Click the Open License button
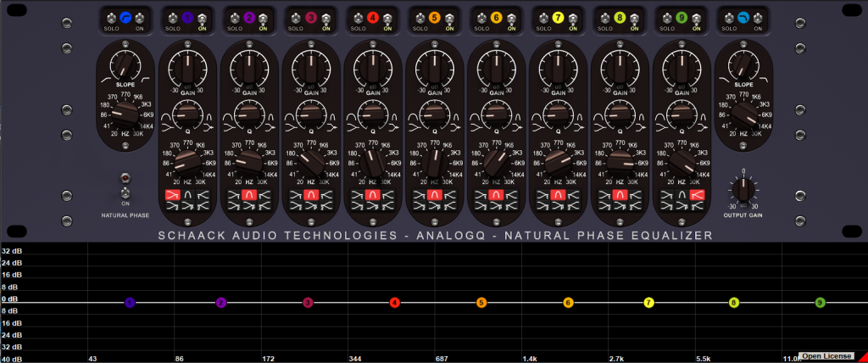The height and width of the screenshot is (363, 868). [x=826, y=356]
